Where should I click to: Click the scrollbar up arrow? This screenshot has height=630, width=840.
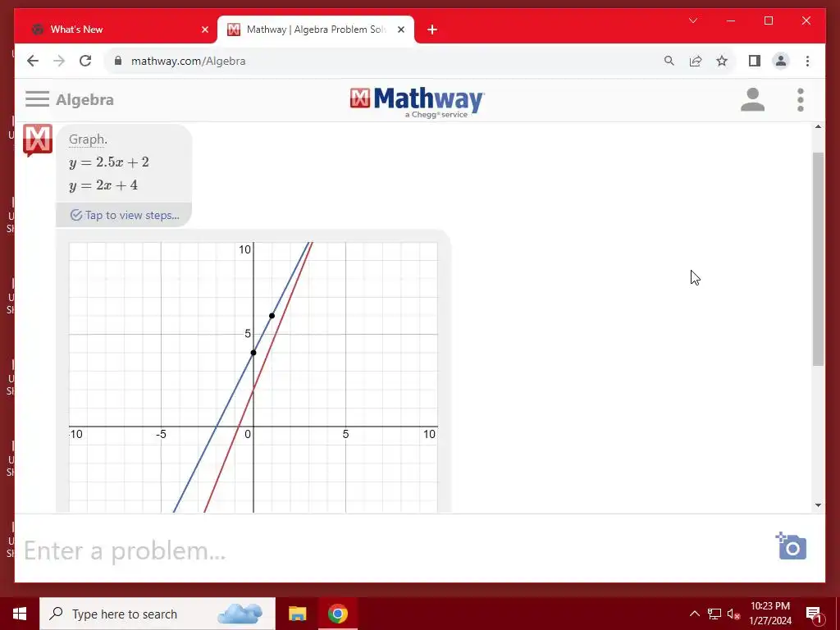coord(818,127)
